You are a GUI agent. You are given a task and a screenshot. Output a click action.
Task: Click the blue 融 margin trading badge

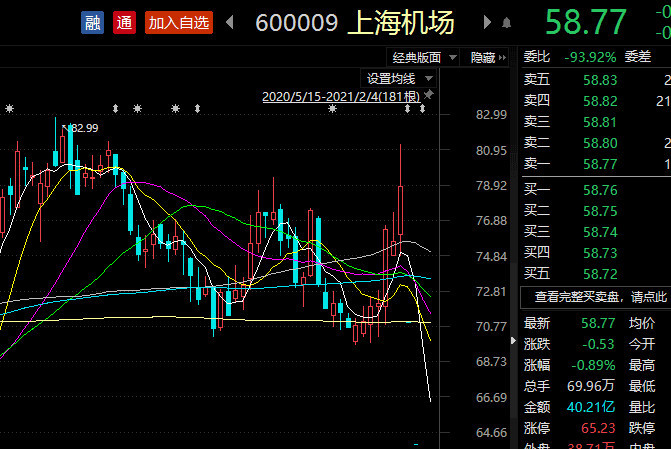(92, 23)
